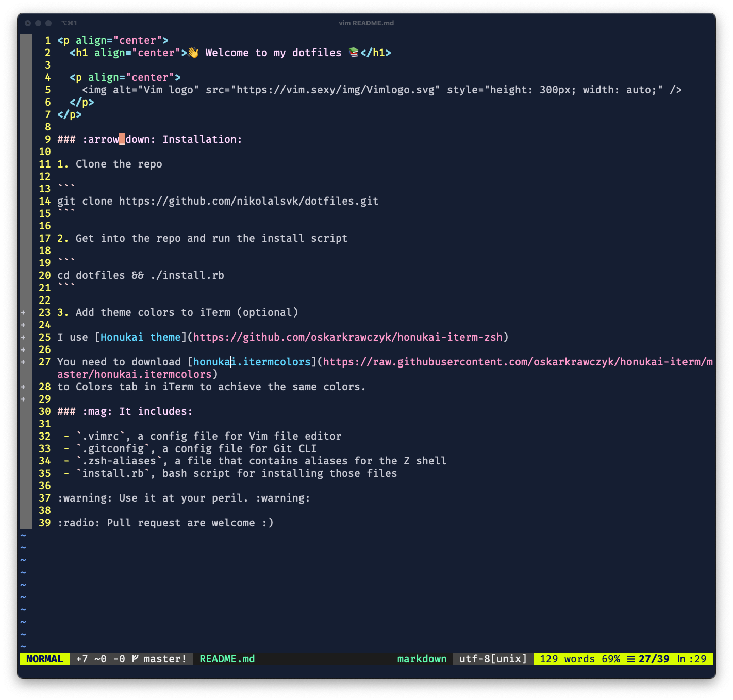Screen dimensions: 733x700
Task: Click README.md filename in status bar
Action: [227, 659]
